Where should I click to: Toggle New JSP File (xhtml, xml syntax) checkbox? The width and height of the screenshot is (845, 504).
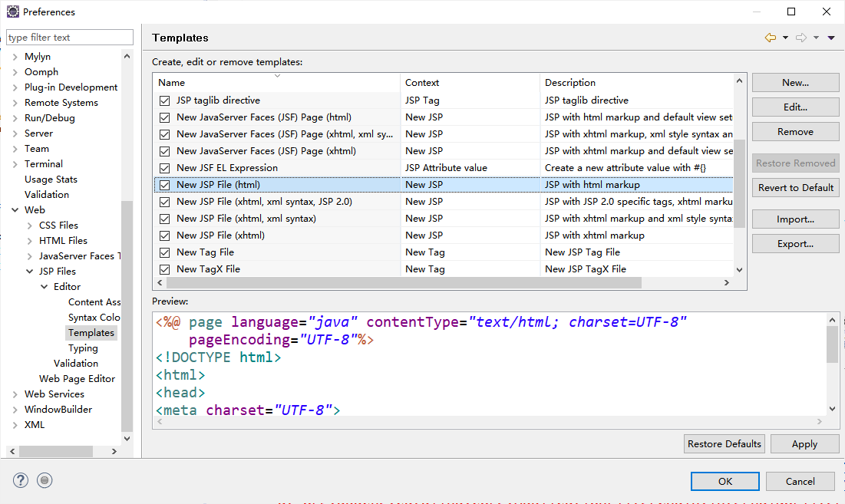(165, 219)
